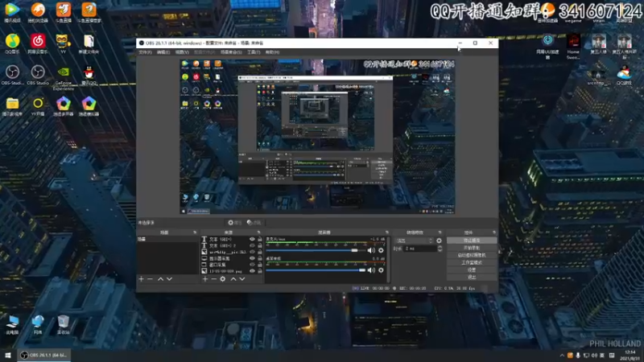Screen dimensions: 644x362
Task: Pop out the Sources dock panel
Action: [258, 232]
